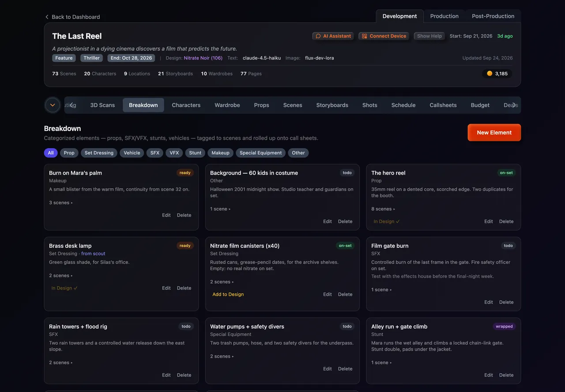Expand 1 scene on Alley run + gate climb
The height and width of the screenshot is (392, 565).
382,362
